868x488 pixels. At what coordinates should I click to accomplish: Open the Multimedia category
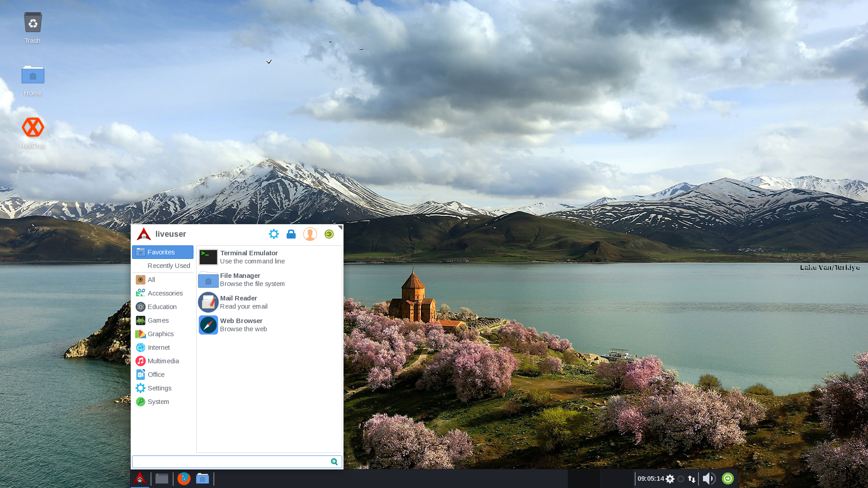point(163,361)
